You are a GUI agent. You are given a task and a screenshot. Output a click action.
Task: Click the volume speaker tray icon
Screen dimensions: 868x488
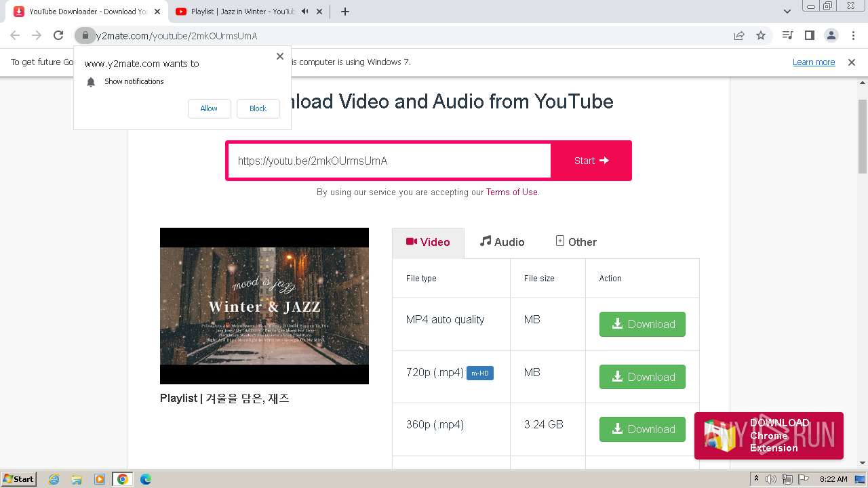coord(772,479)
